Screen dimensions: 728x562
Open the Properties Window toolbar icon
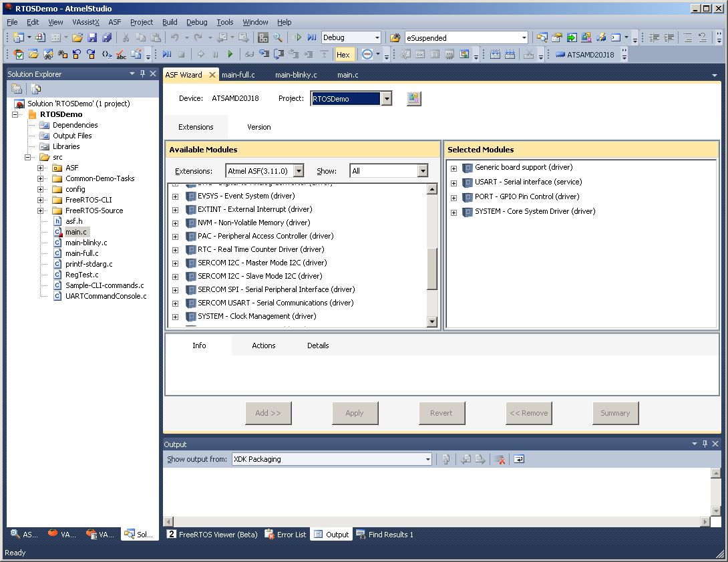point(556,37)
